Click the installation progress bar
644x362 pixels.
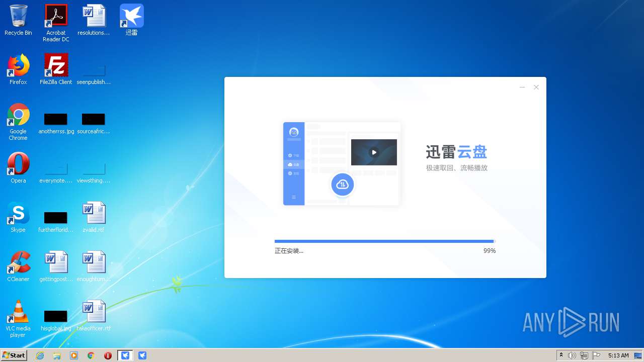click(385, 241)
